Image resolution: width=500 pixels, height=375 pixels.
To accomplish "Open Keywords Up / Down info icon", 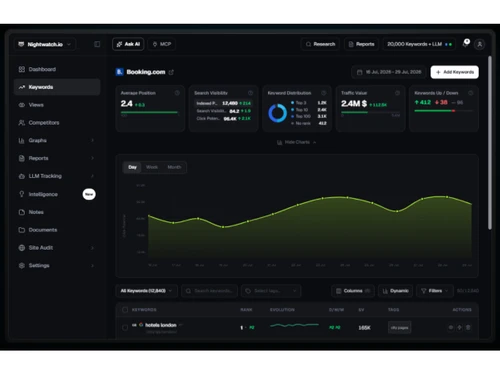I will [471, 93].
